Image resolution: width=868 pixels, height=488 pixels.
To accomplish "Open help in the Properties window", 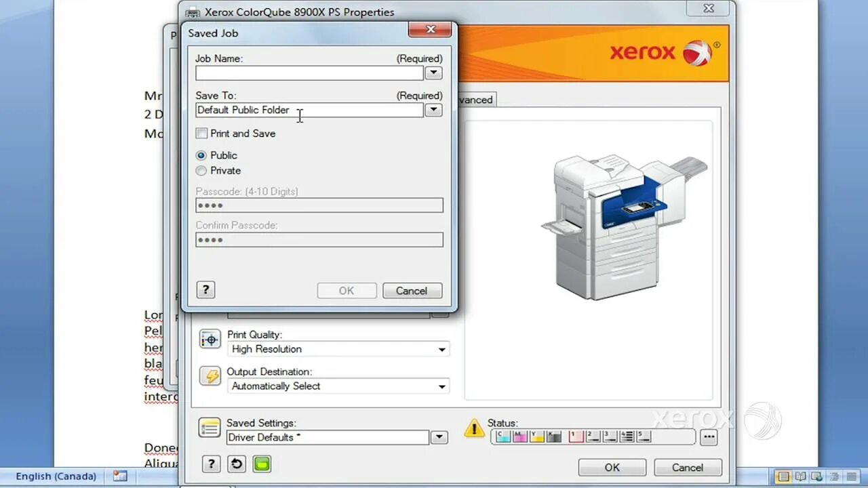I will coord(211,464).
